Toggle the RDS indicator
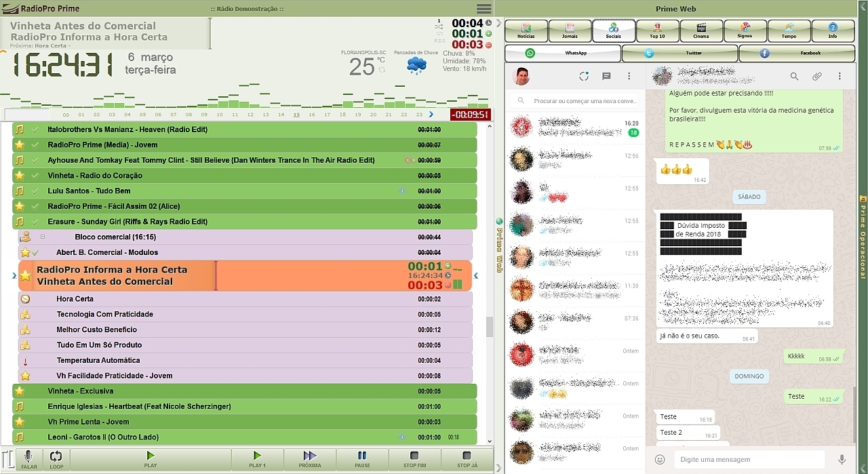Screen dimensions: 868x474 click(439, 39)
